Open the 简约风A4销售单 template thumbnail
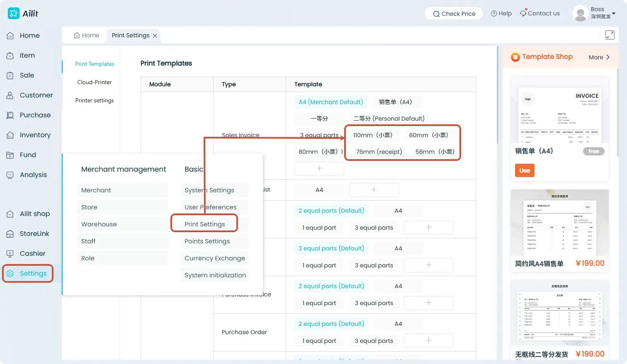 point(559,223)
